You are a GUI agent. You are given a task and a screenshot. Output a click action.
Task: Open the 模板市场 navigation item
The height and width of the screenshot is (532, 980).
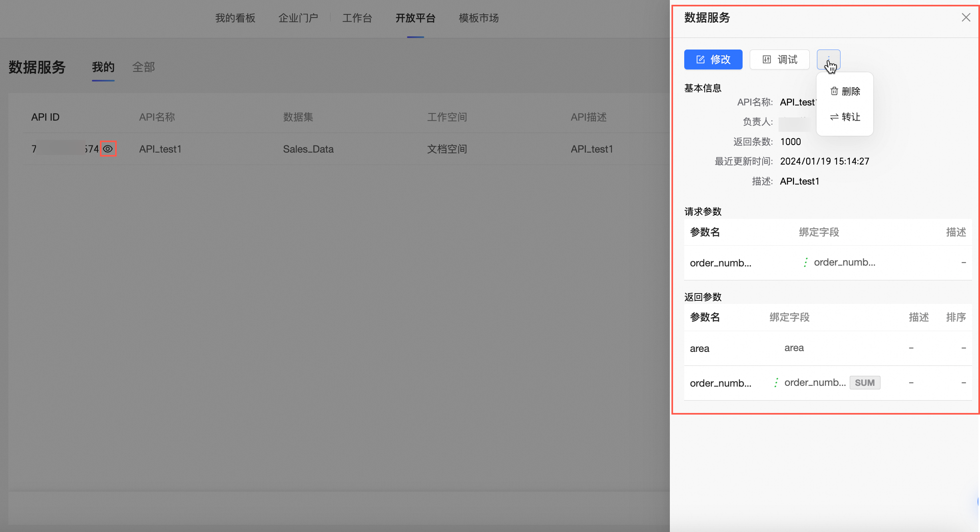(478, 18)
